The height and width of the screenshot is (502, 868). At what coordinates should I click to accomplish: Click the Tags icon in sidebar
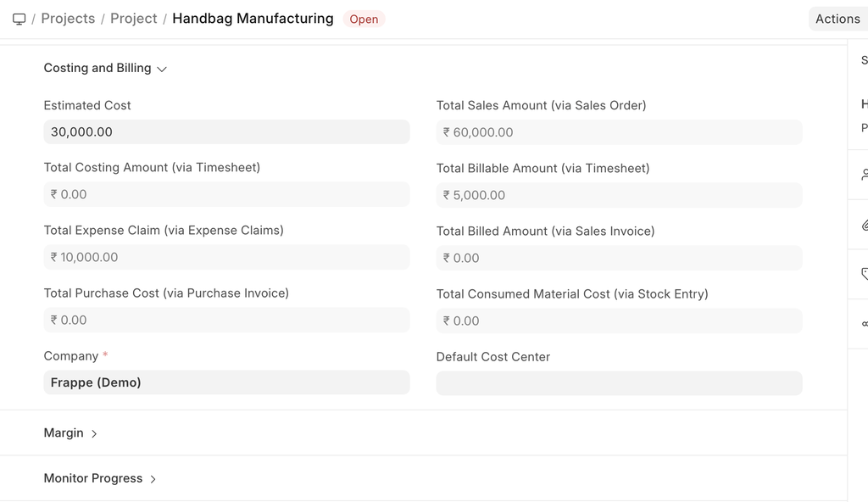(864, 274)
